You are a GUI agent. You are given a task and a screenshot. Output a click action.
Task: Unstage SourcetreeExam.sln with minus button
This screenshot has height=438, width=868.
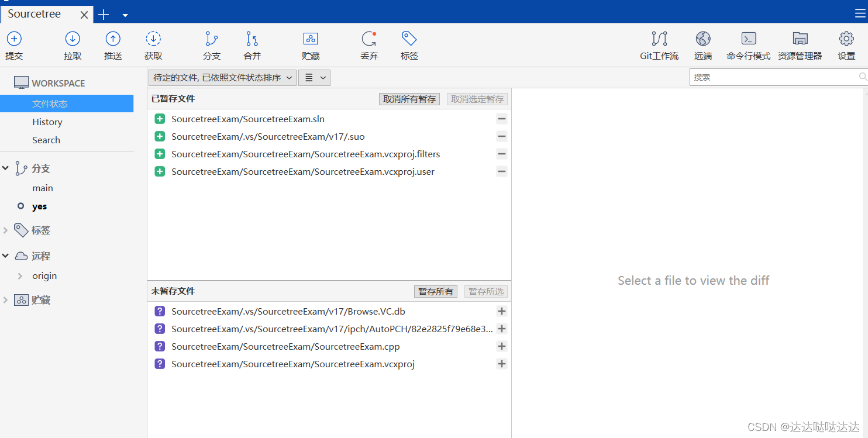[x=501, y=119]
